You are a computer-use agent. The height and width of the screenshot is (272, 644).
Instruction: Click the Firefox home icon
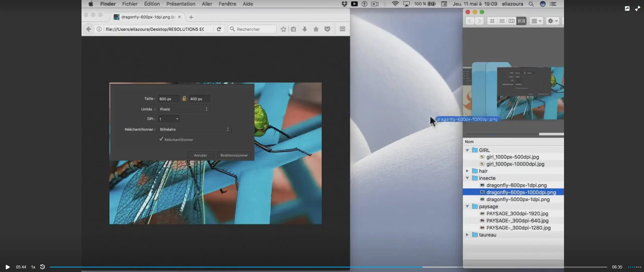pyautogui.click(x=316, y=29)
